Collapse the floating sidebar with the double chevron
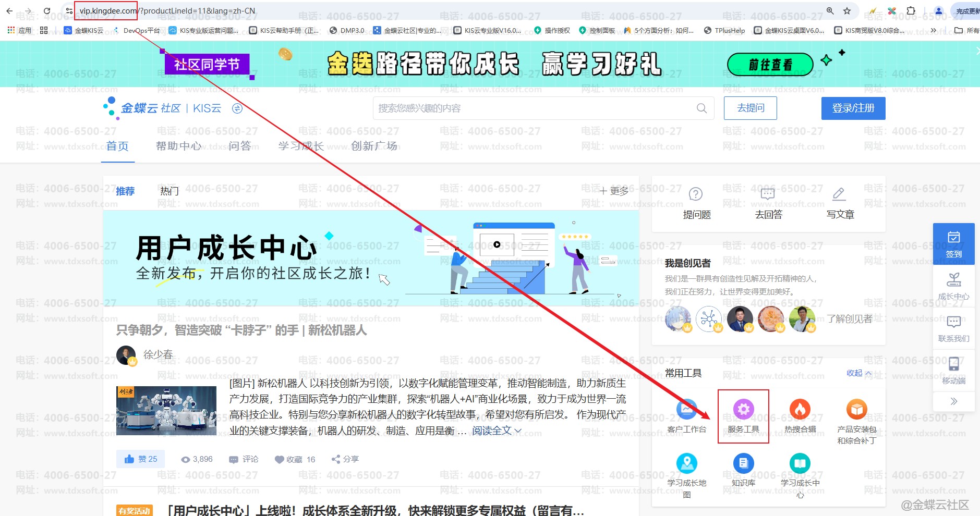Viewport: 980px width, 516px height. pyautogui.click(x=954, y=401)
